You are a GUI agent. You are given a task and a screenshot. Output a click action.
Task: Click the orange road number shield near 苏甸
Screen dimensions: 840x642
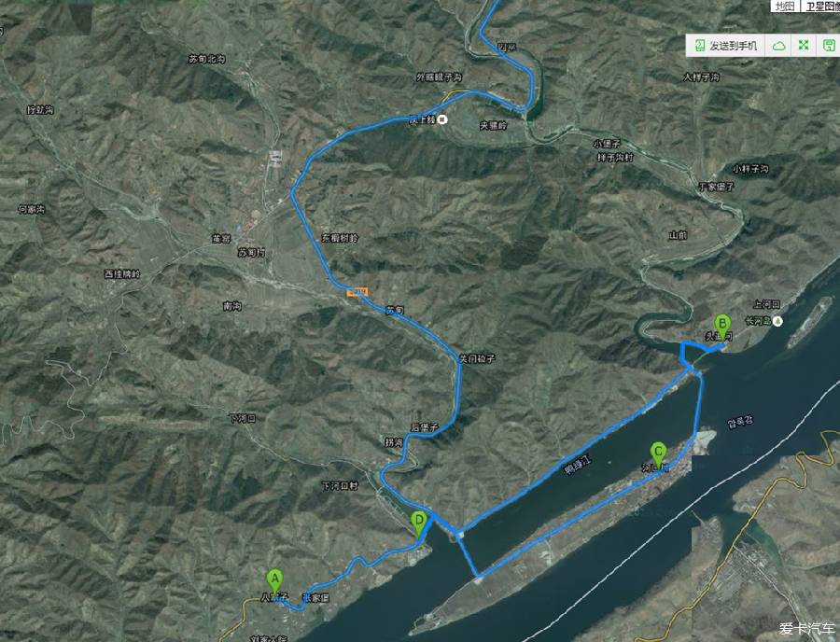coord(357,292)
